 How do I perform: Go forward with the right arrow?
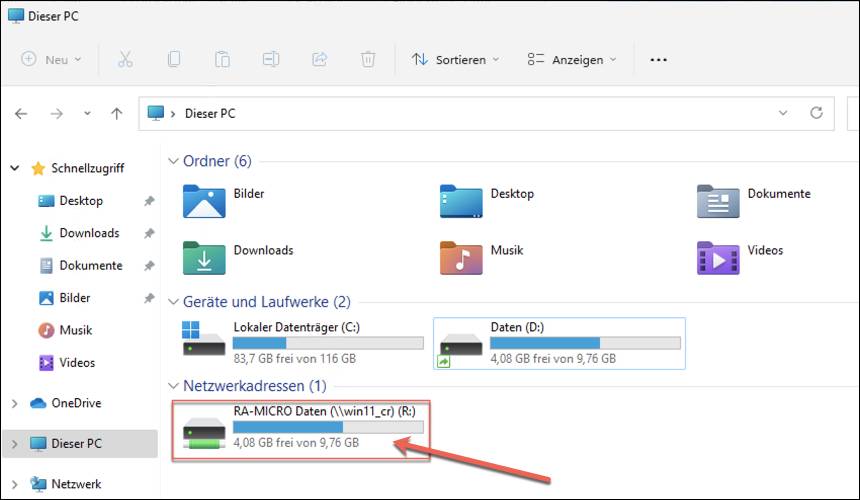coord(56,113)
